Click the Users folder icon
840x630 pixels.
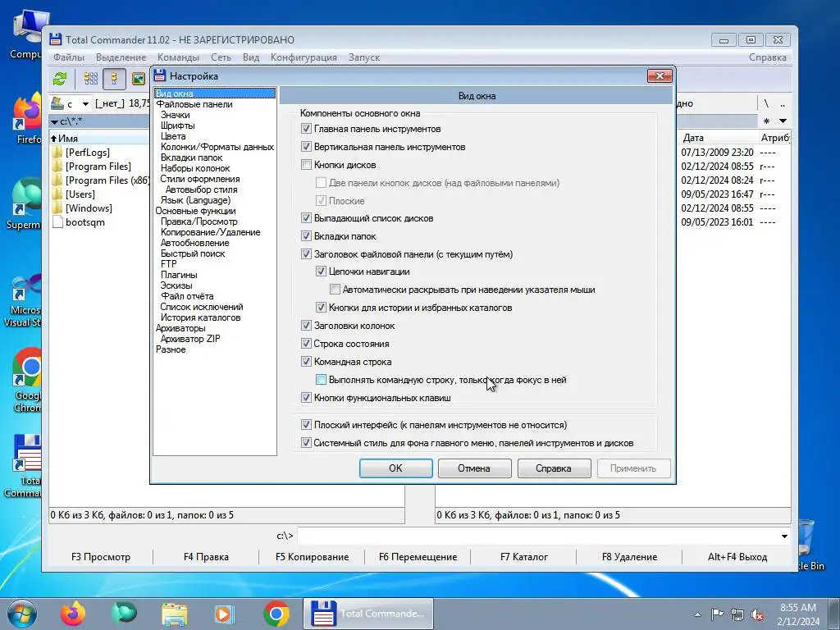tap(57, 194)
